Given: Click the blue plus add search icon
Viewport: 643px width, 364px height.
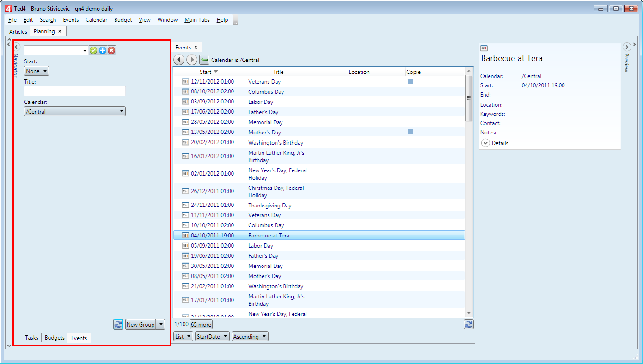Looking at the screenshot, I should point(103,50).
